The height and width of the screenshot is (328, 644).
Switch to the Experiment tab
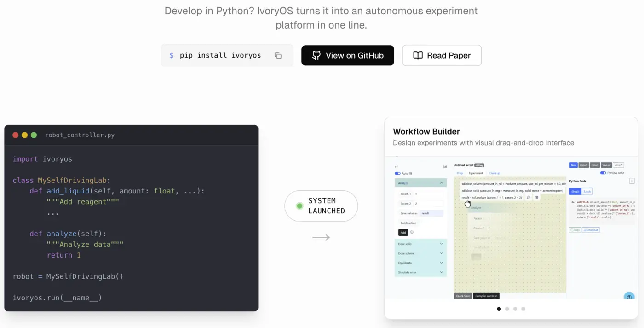pos(476,173)
